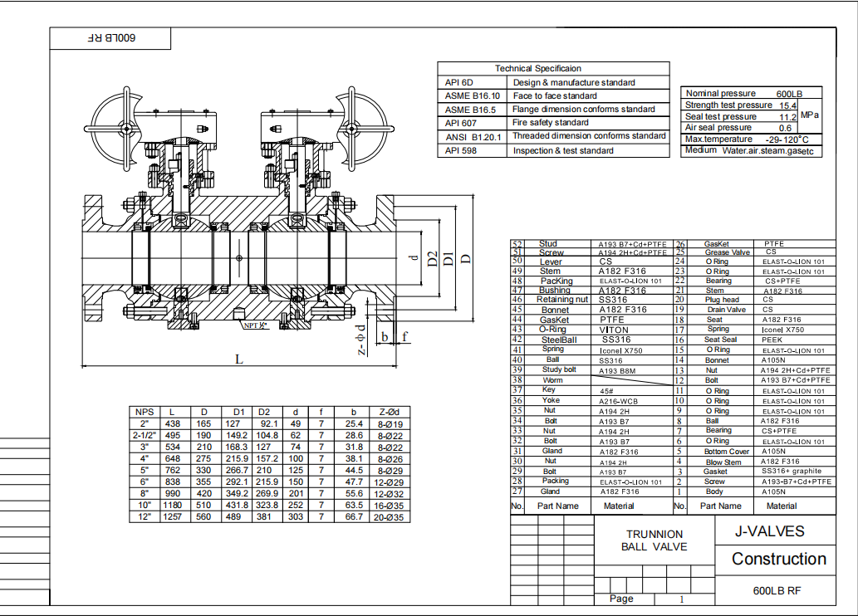The width and height of the screenshot is (858, 616).
Task: Click the '45#' material cell
Action: click(606, 391)
